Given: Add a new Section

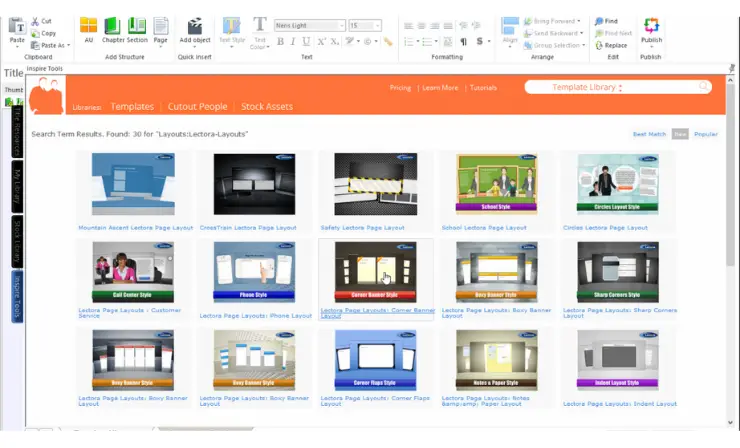Looking at the screenshot, I should 137,26.
